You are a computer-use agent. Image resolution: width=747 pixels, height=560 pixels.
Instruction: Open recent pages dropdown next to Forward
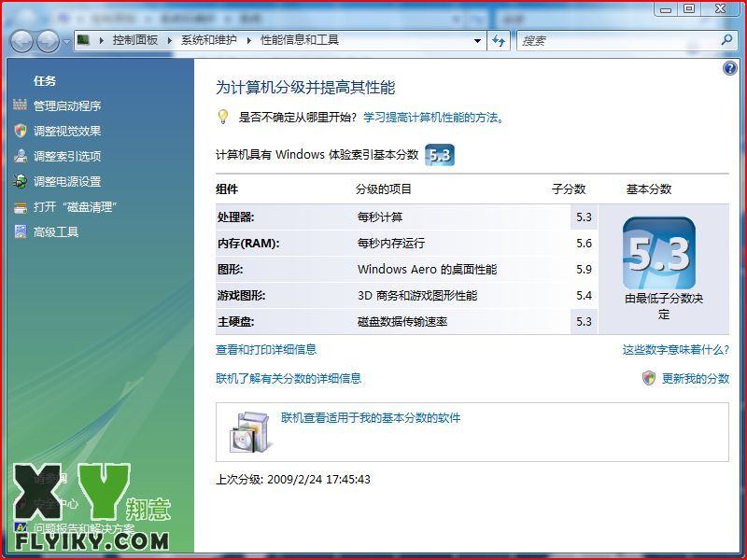(x=66, y=41)
